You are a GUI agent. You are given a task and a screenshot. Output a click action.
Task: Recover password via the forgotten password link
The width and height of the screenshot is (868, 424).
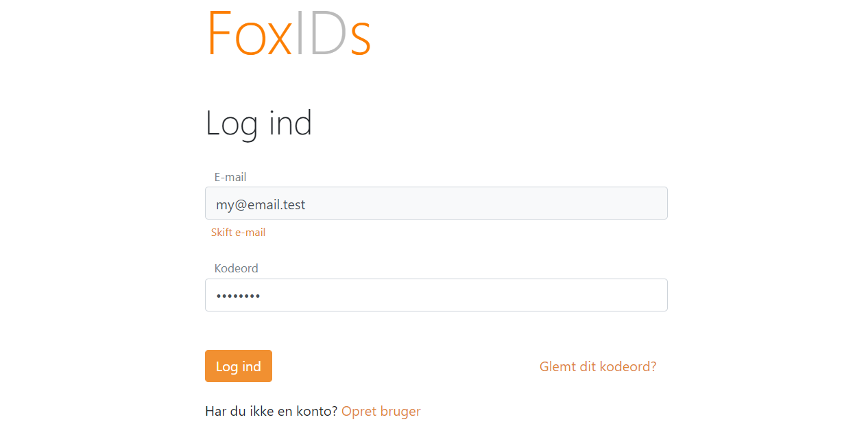pyautogui.click(x=598, y=366)
